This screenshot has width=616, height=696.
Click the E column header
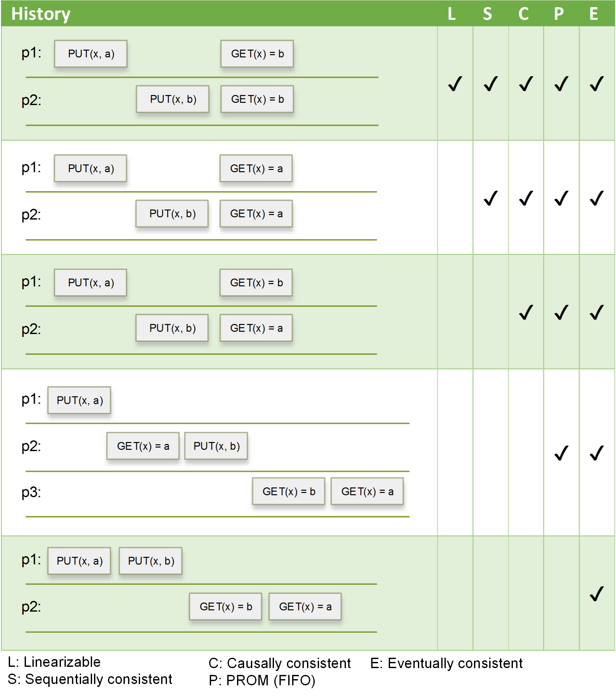coord(594,14)
